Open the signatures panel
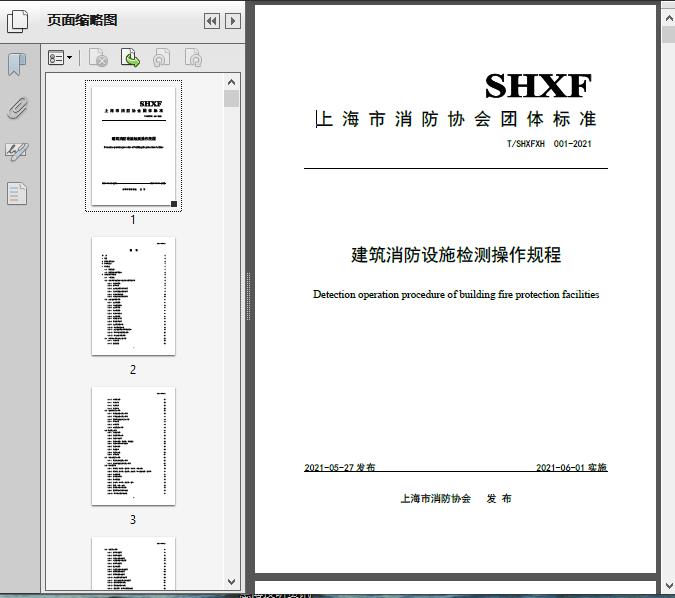This screenshot has width=675, height=598. (x=17, y=152)
